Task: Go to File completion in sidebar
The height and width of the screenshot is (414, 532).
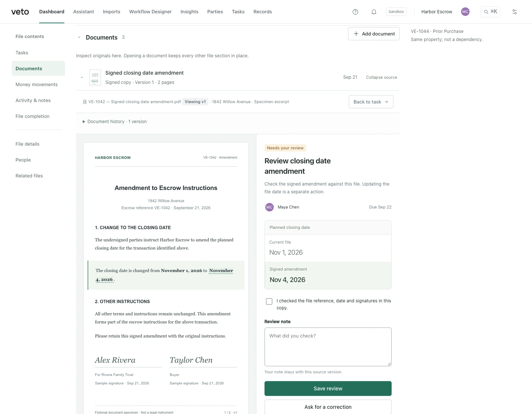Action: 38,116
